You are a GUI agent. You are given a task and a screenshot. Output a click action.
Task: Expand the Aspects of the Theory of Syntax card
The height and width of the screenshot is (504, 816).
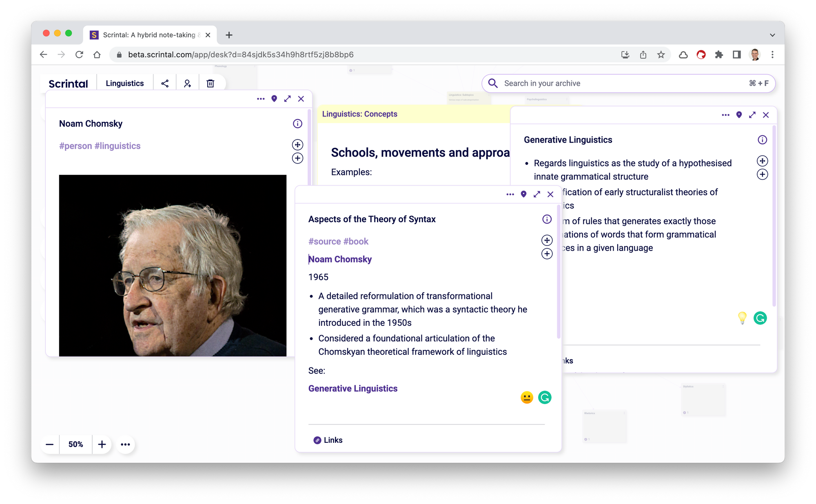[x=537, y=195]
